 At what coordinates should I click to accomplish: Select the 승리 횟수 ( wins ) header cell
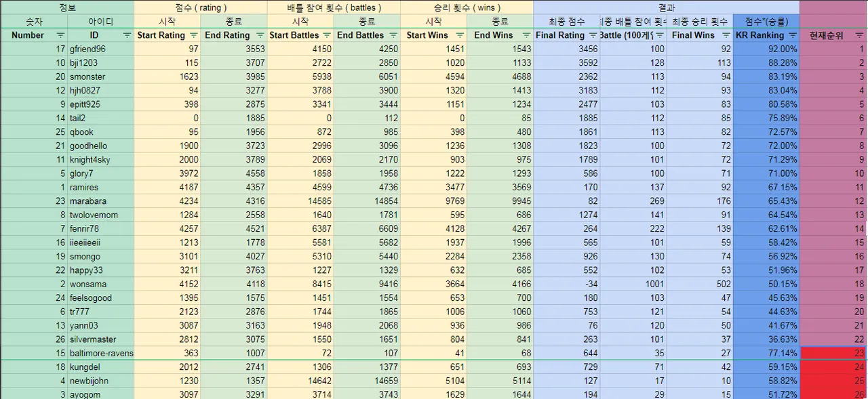coord(467,7)
